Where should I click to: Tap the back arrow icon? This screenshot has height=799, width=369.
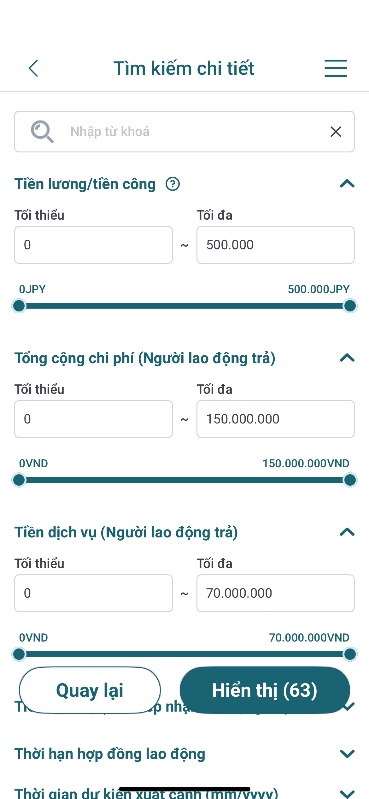click(x=34, y=68)
